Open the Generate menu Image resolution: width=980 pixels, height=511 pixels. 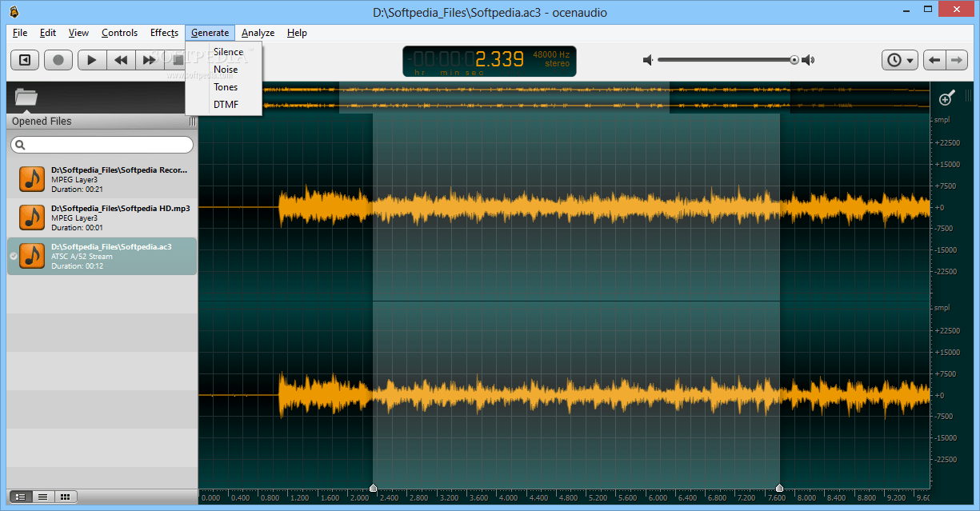[x=210, y=33]
